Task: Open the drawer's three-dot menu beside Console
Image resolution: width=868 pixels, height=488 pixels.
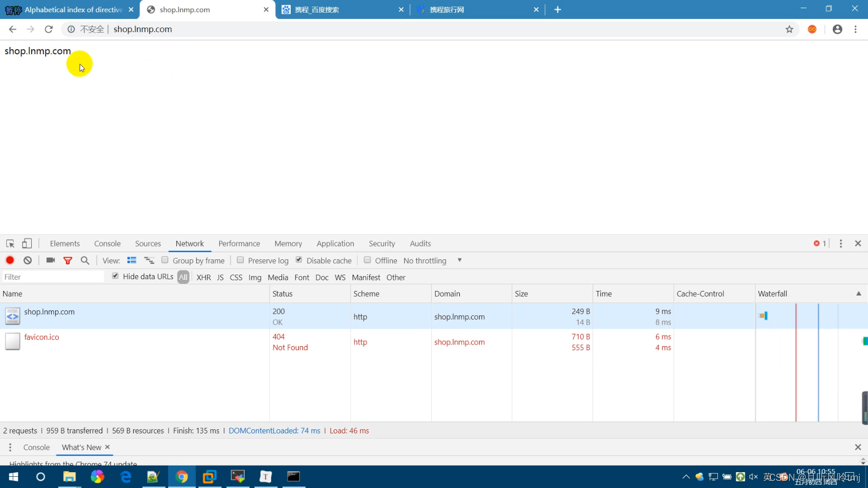Action: (10, 447)
